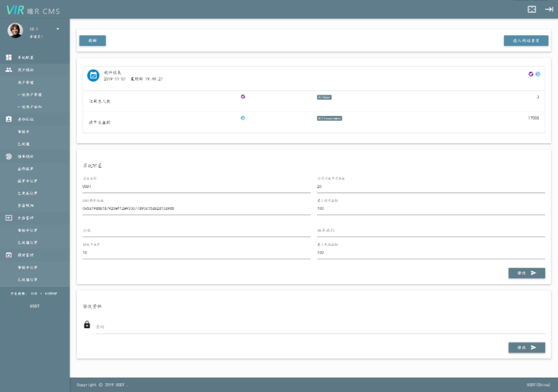Open the admin profile avatar
This screenshot has height=392, width=558.
tap(15, 30)
